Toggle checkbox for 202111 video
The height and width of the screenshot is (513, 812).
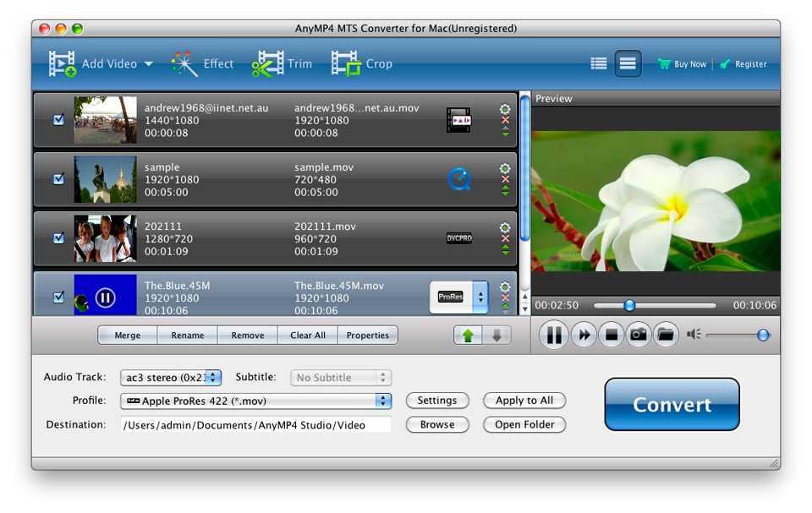58,238
